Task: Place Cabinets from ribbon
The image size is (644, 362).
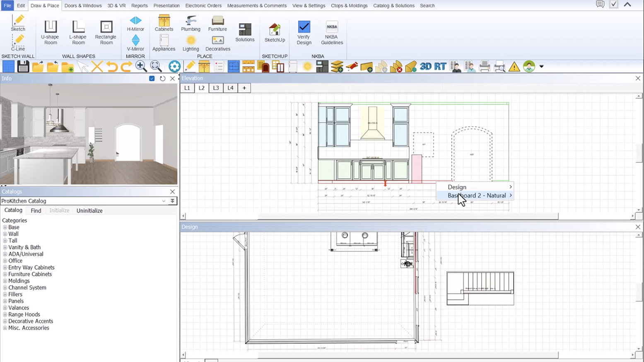Action: [x=164, y=23]
